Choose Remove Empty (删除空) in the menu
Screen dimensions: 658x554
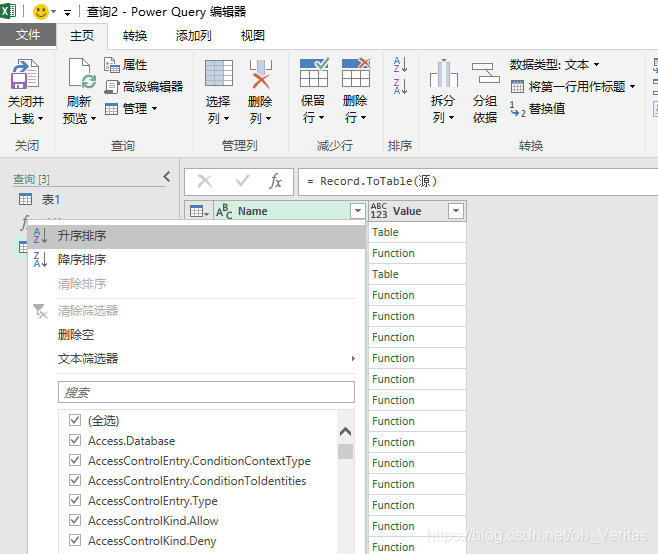click(76, 334)
